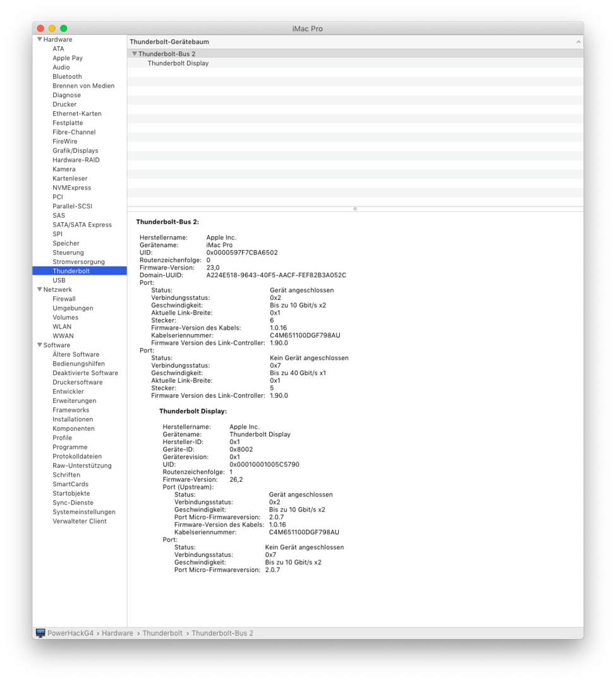Open Programme in the sidebar
Viewport: 616px width, 682px height.
[x=70, y=447]
